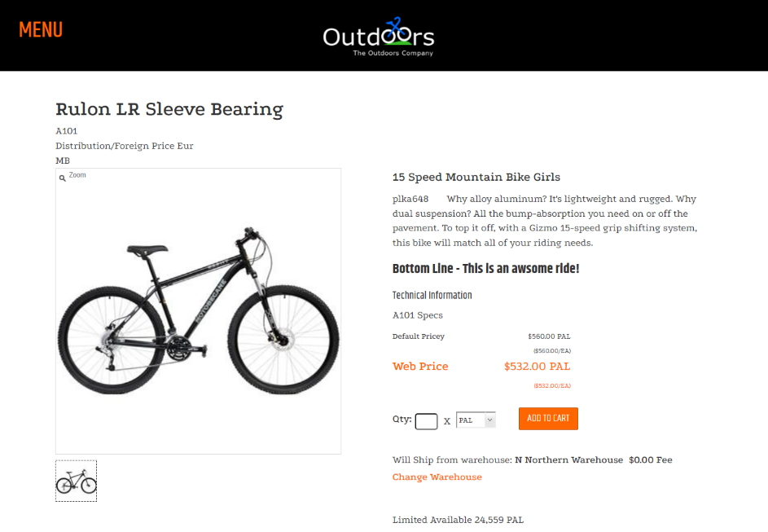
Task: Click the Default Pricey label
Action: pos(419,336)
